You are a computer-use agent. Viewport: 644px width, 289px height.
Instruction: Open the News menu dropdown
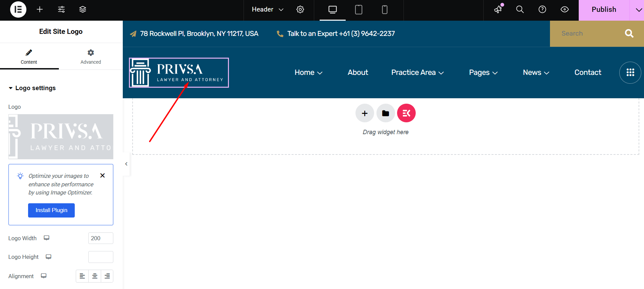pos(536,73)
